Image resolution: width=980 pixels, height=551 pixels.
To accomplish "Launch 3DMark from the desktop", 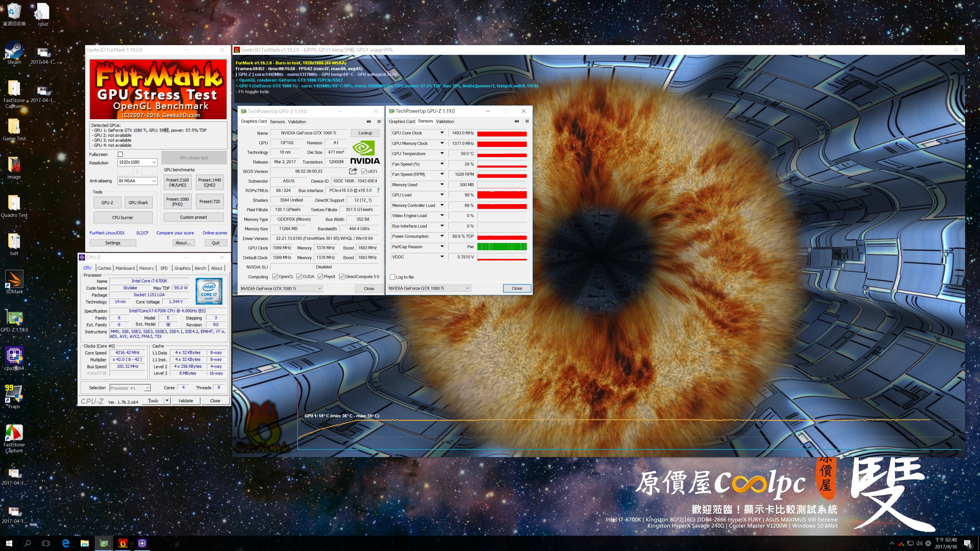I will [x=14, y=283].
